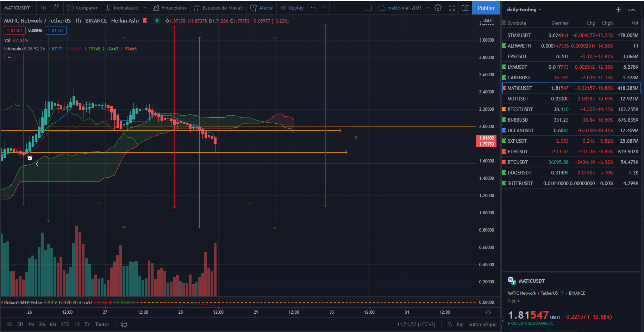Open Espaces de Travail templates

218,8
